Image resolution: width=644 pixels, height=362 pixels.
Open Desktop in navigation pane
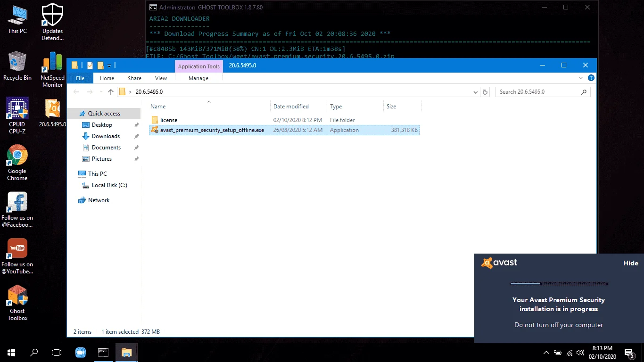pos(102,125)
